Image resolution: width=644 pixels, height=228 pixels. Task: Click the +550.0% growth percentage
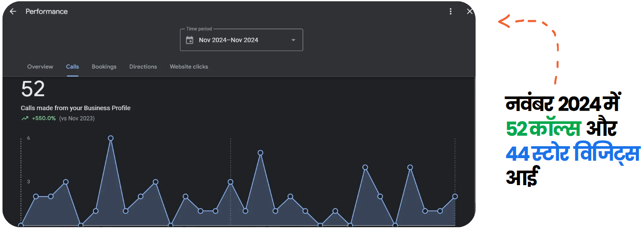pyautogui.click(x=44, y=119)
